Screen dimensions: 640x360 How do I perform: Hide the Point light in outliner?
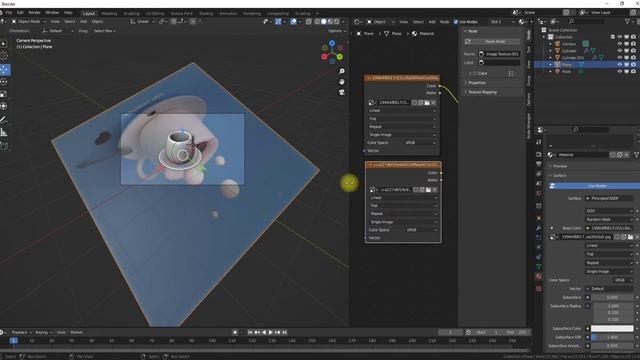[620, 71]
